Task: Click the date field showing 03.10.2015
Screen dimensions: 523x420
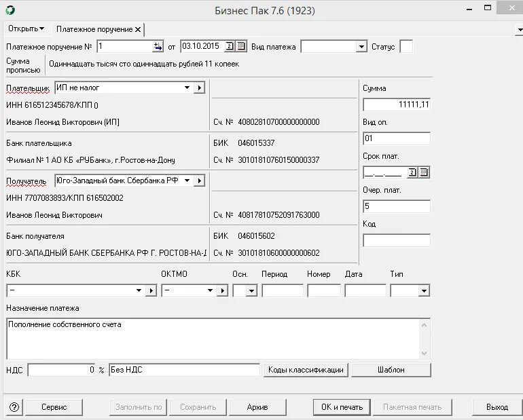Action: 203,46
